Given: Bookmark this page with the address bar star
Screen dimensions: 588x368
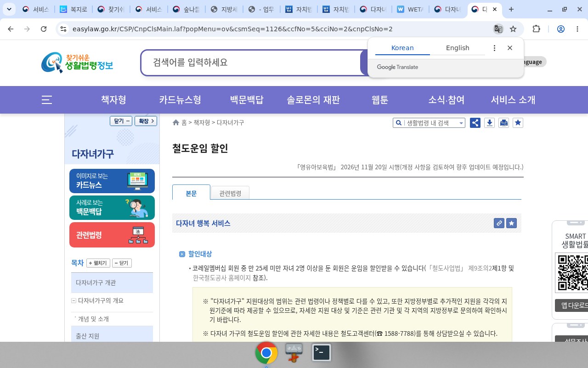Looking at the screenshot, I should (x=513, y=29).
